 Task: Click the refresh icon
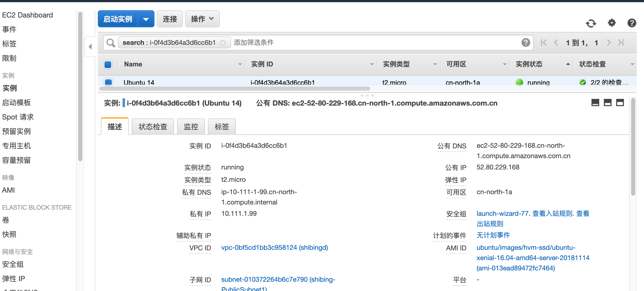pos(591,23)
